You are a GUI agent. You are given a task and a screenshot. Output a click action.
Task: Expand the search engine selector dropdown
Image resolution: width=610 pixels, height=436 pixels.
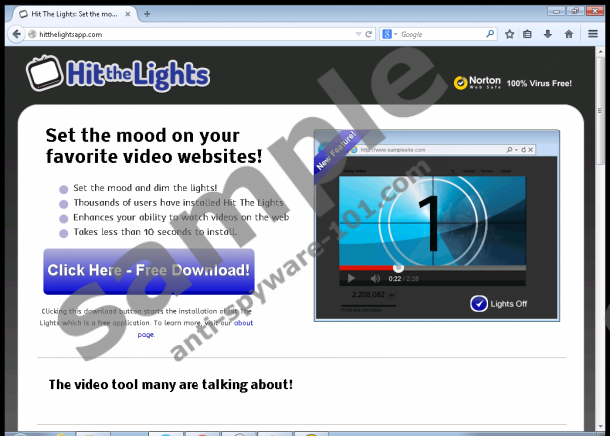click(395, 34)
